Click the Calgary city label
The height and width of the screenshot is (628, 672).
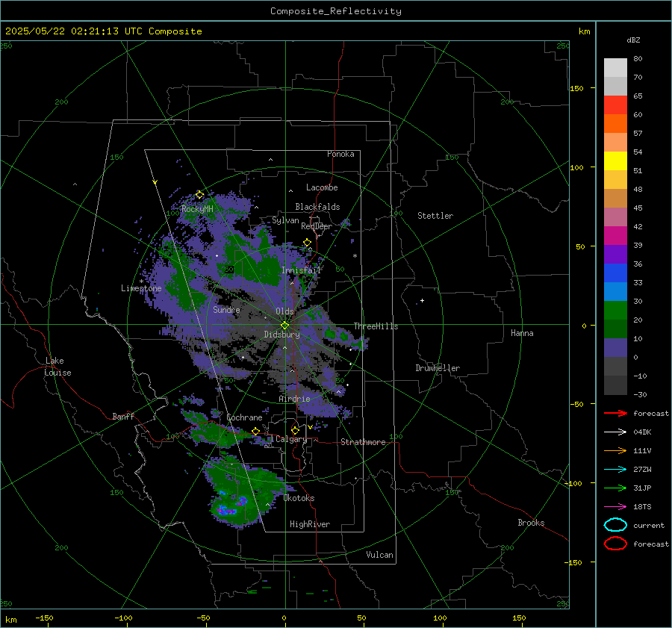click(291, 439)
